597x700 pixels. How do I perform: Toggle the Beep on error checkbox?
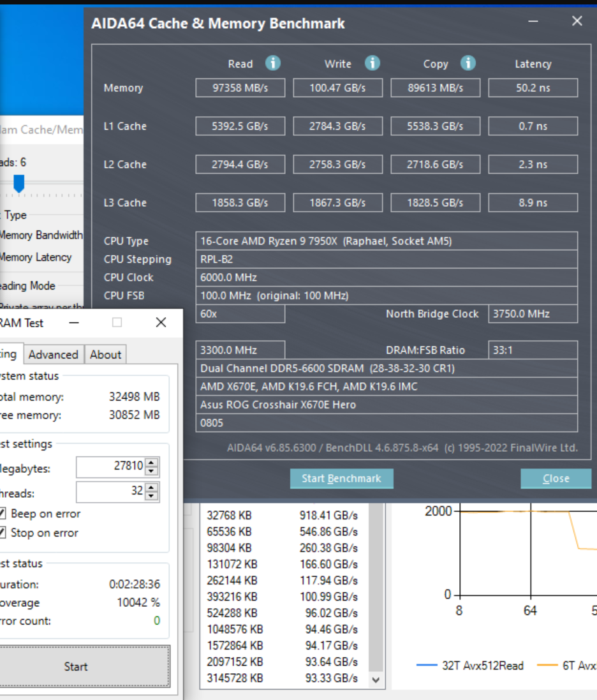[3, 514]
